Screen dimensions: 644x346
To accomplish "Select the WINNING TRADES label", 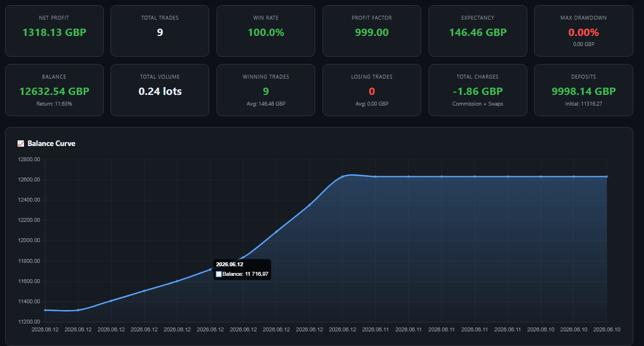I will [x=266, y=76].
